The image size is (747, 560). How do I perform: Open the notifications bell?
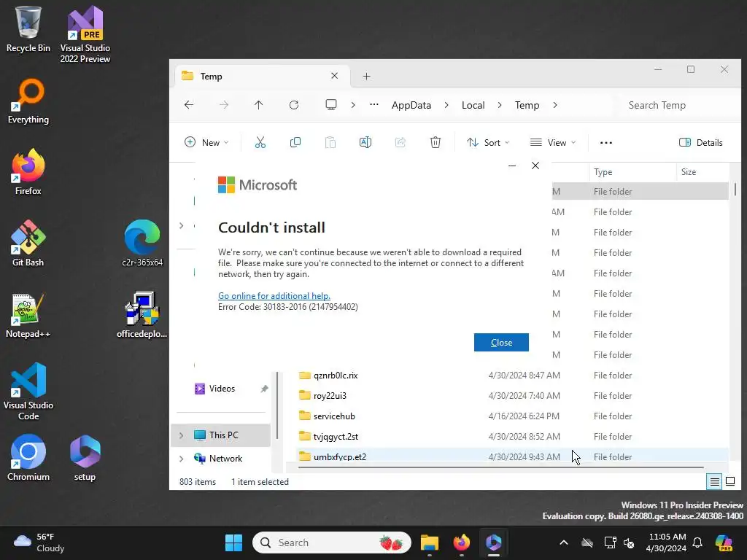point(697,542)
